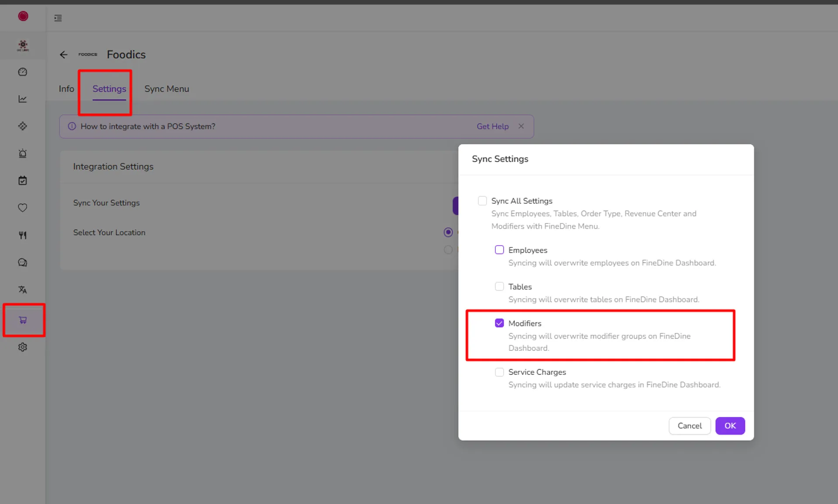The height and width of the screenshot is (504, 838).
Task: Switch to the Settings tab
Action: point(109,89)
